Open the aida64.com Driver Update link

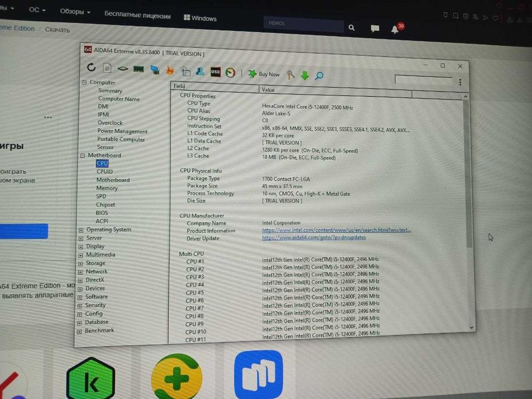pos(314,238)
